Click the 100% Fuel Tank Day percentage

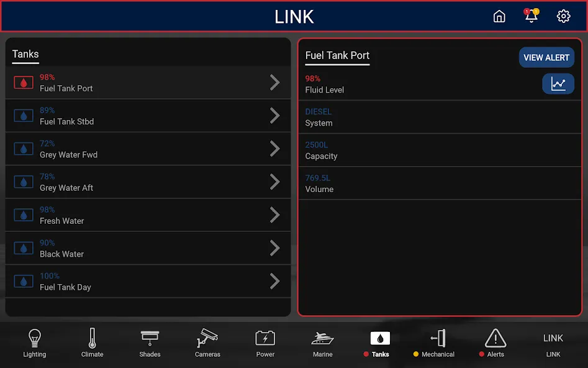click(x=50, y=275)
